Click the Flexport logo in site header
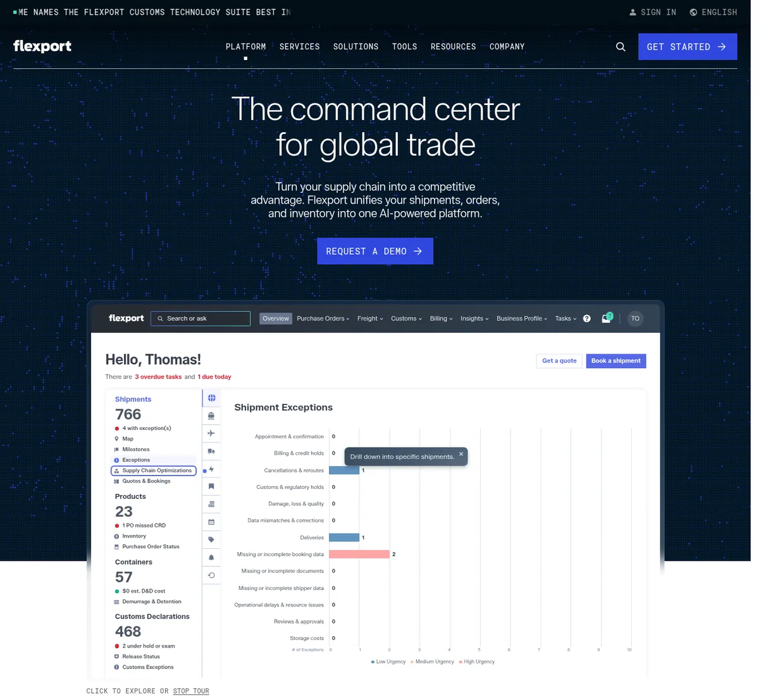Screen dimensions: 759x700 pos(42,46)
